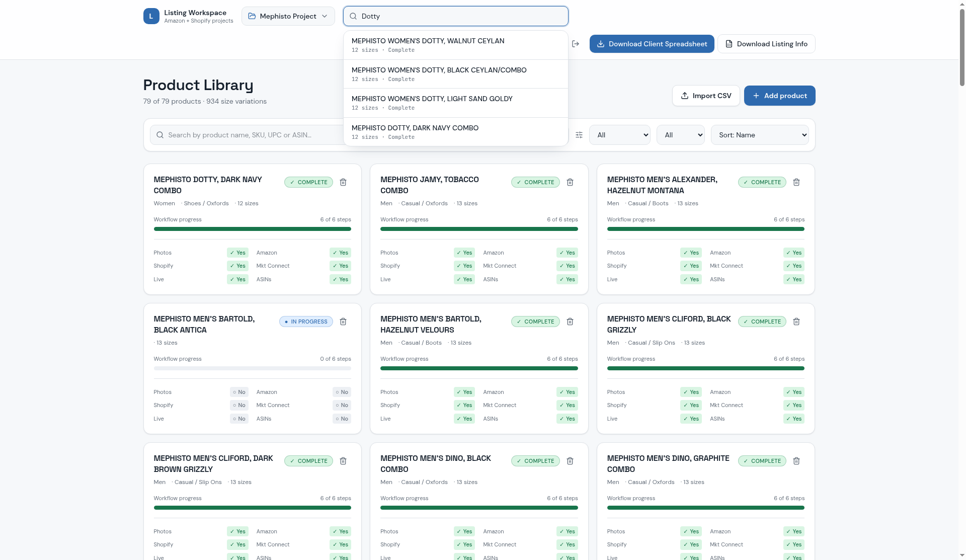The image size is (966, 560).
Task: Select Black Ceylan/Combo Dotty search result
Action: point(456,74)
